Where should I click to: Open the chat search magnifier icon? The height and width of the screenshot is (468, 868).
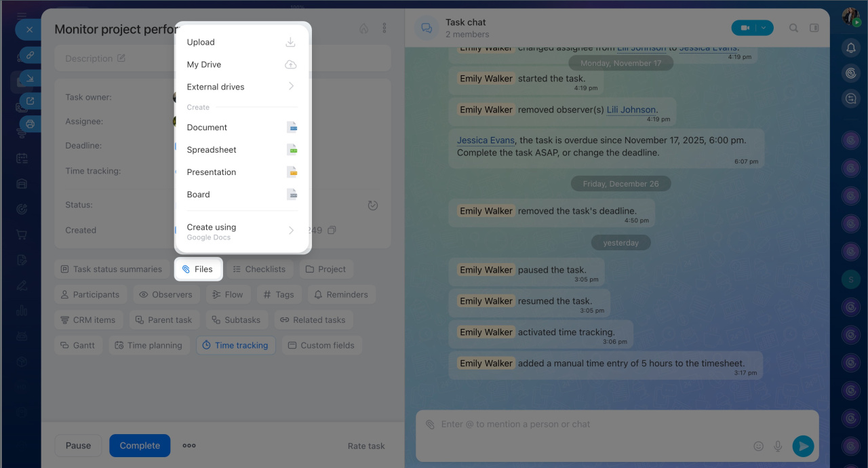[793, 28]
